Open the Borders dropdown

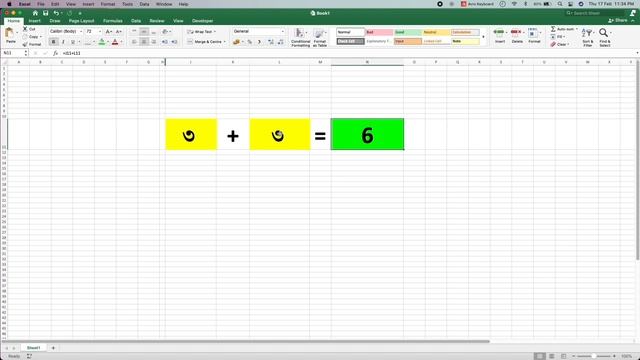(x=93, y=42)
